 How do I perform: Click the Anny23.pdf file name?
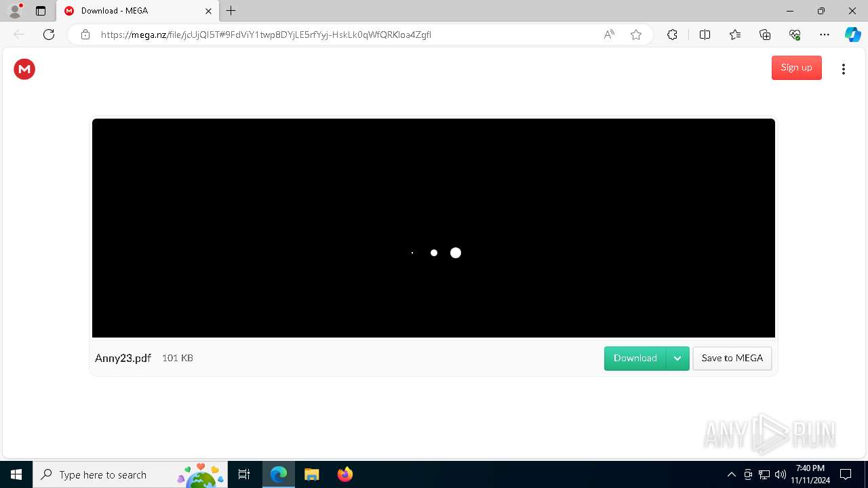pyautogui.click(x=123, y=359)
